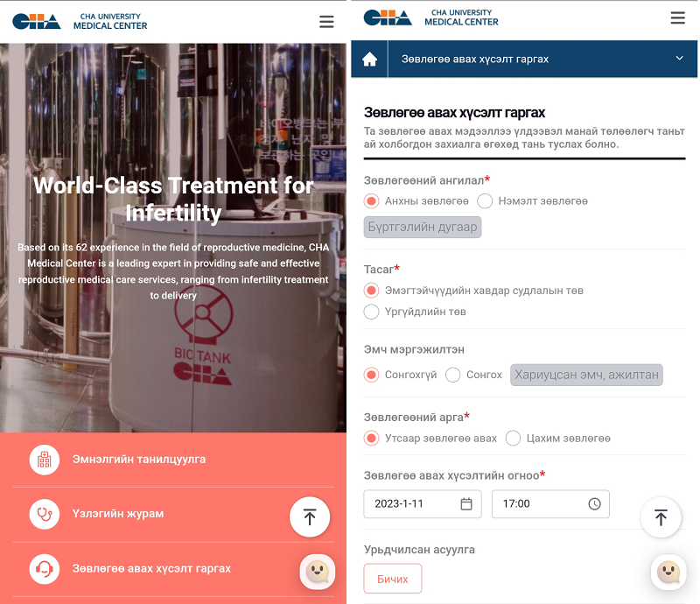The image size is (700, 604).
Task: Click clock icon in time field
Action: [594, 504]
